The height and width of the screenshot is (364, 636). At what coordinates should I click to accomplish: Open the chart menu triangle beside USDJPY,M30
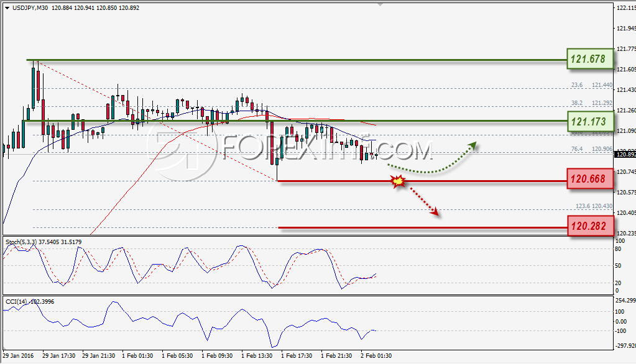(7, 7)
